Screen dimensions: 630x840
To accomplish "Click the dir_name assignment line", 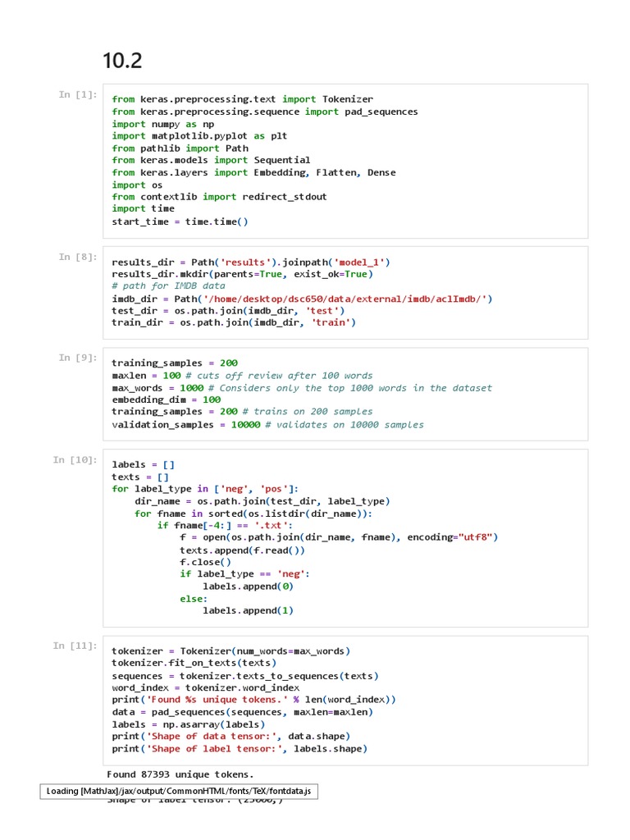I will click(262, 501).
